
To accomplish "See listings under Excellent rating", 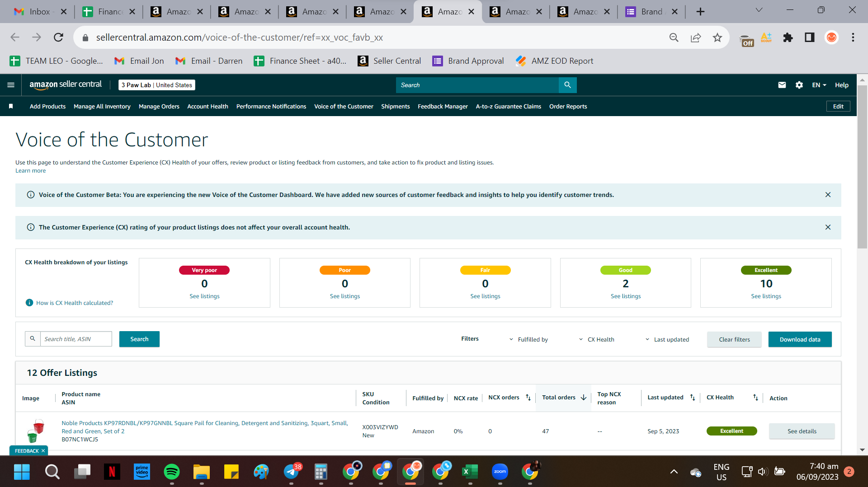I will coord(766,296).
